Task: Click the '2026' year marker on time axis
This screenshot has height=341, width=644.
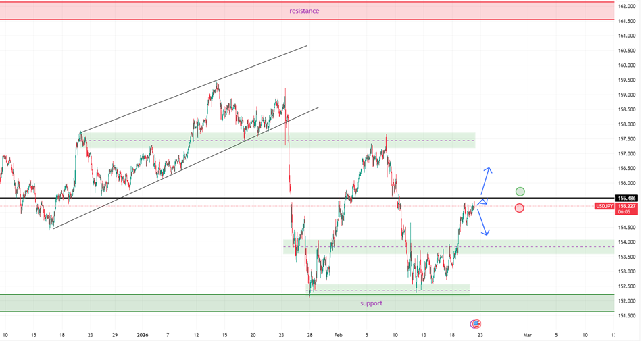Action: (x=142, y=334)
